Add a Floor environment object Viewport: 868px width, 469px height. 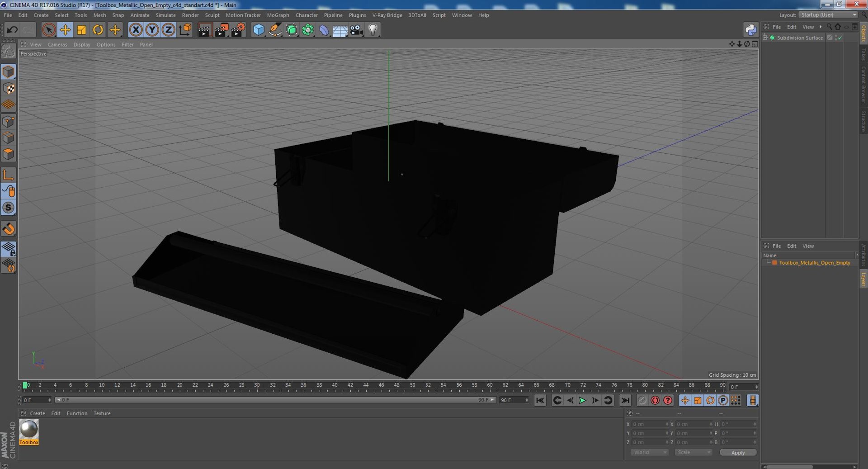pyautogui.click(x=340, y=30)
